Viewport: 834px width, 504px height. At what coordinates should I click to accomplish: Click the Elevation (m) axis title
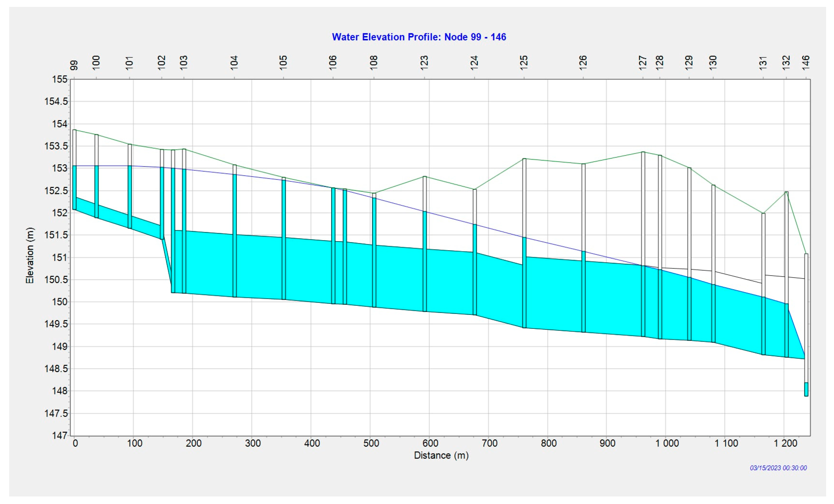tap(30, 255)
